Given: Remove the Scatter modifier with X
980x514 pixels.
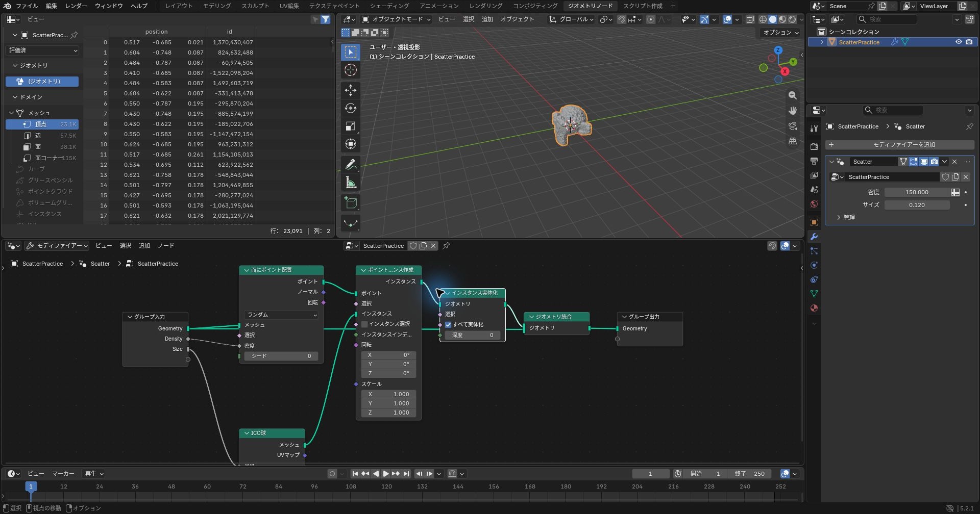Looking at the screenshot, I should [954, 162].
